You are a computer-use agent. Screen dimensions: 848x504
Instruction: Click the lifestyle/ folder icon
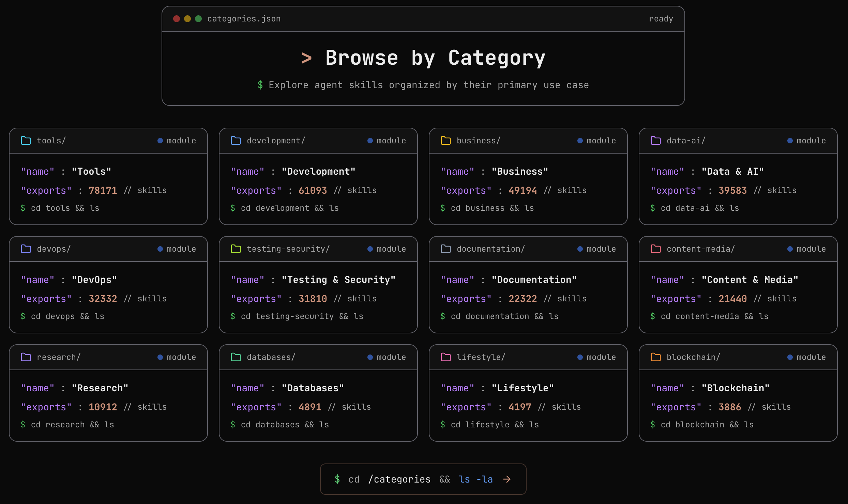(x=445, y=357)
